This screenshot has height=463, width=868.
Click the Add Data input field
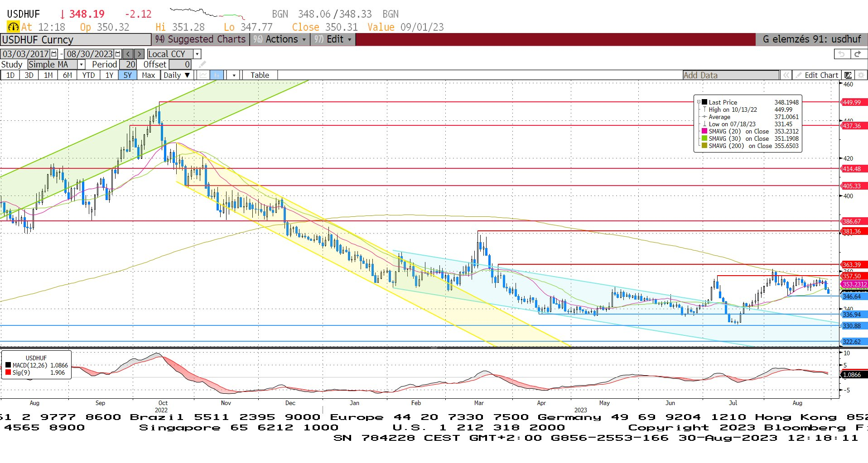(x=731, y=75)
